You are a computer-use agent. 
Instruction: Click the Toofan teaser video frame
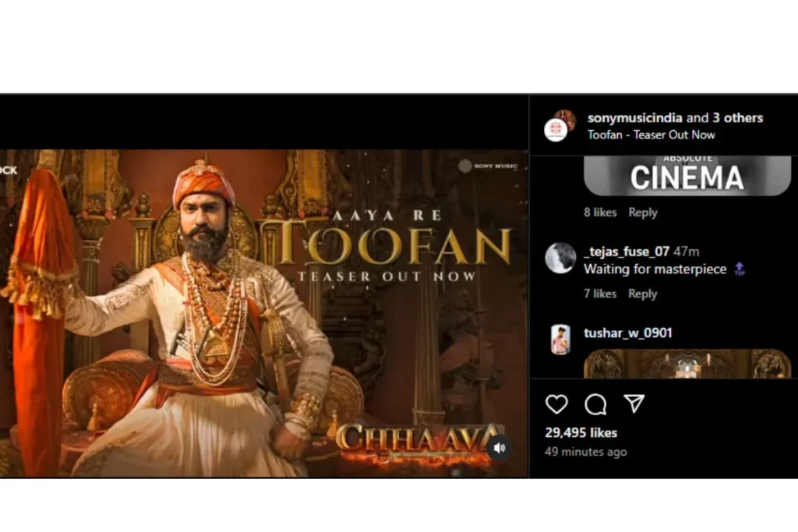[264, 313]
